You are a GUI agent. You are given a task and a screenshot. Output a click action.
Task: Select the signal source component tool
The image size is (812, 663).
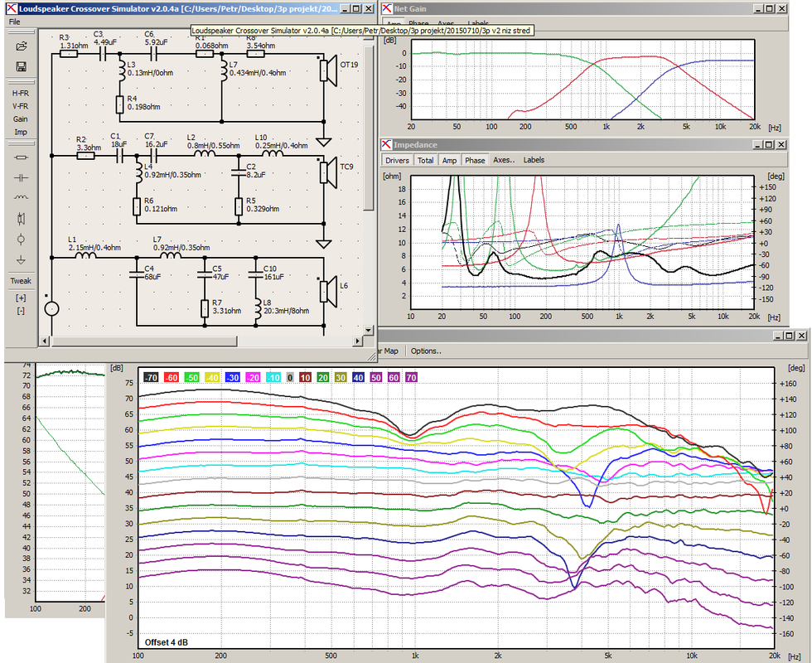click(x=22, y=240)
